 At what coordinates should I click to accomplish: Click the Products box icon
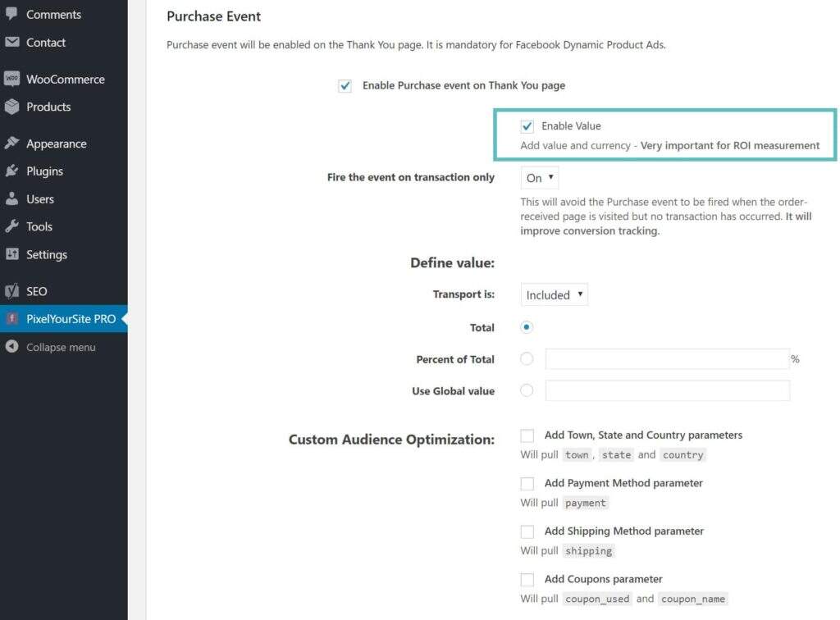coord(11,107)
